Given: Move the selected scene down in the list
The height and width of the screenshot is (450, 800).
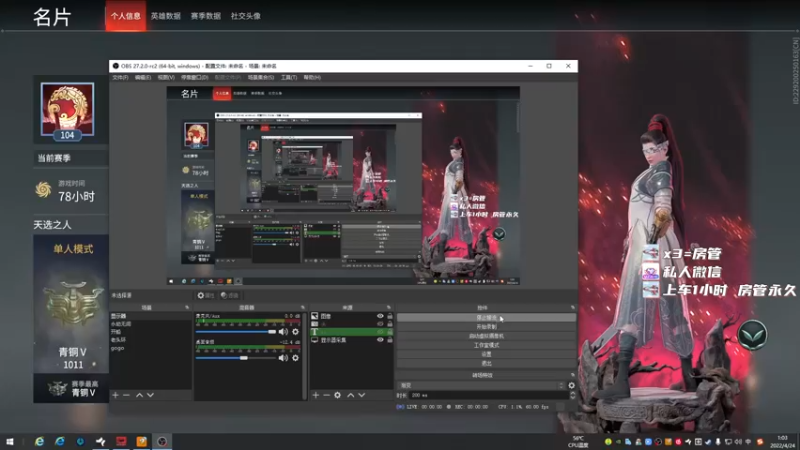Looking at the screenshot, I should (150, 395).
